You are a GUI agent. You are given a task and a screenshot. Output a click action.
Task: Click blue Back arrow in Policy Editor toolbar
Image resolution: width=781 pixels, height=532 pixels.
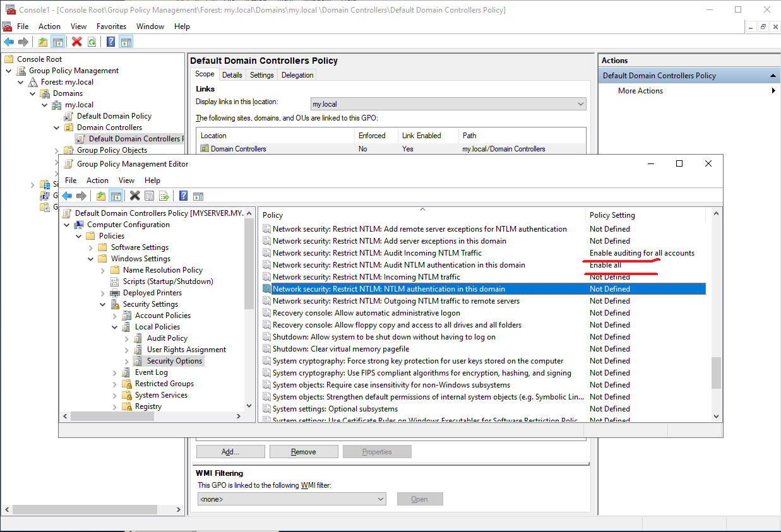66,196
